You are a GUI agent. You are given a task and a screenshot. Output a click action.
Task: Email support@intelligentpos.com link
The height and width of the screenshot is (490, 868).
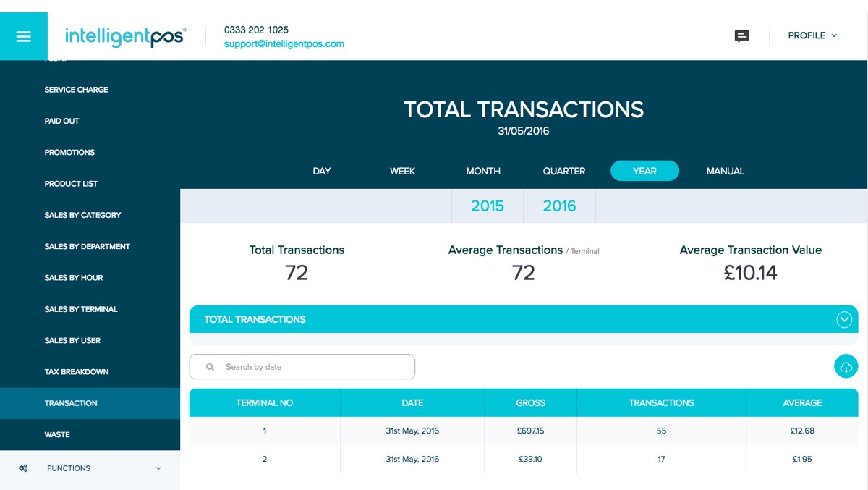(x=284, y=43)
